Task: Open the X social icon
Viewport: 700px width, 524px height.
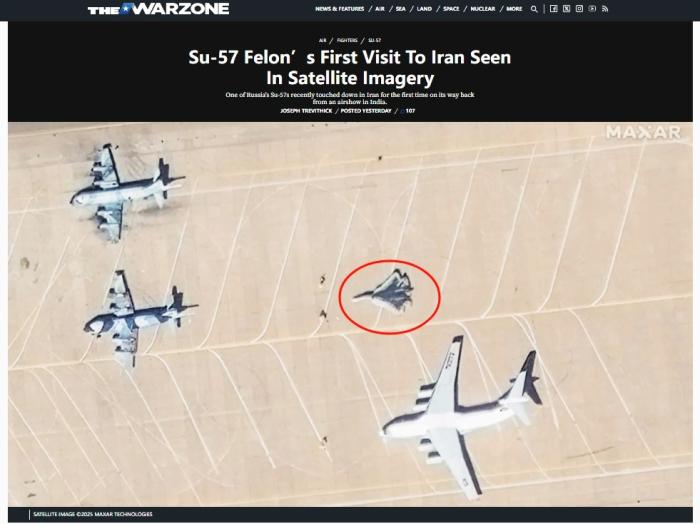Action: 567,8
